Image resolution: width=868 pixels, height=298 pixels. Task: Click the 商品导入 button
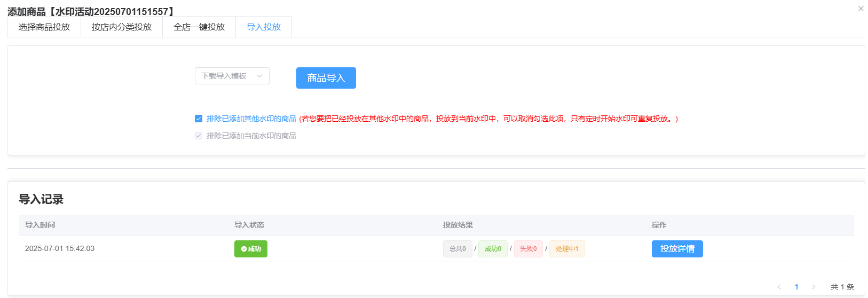click(x=326, y=78)
